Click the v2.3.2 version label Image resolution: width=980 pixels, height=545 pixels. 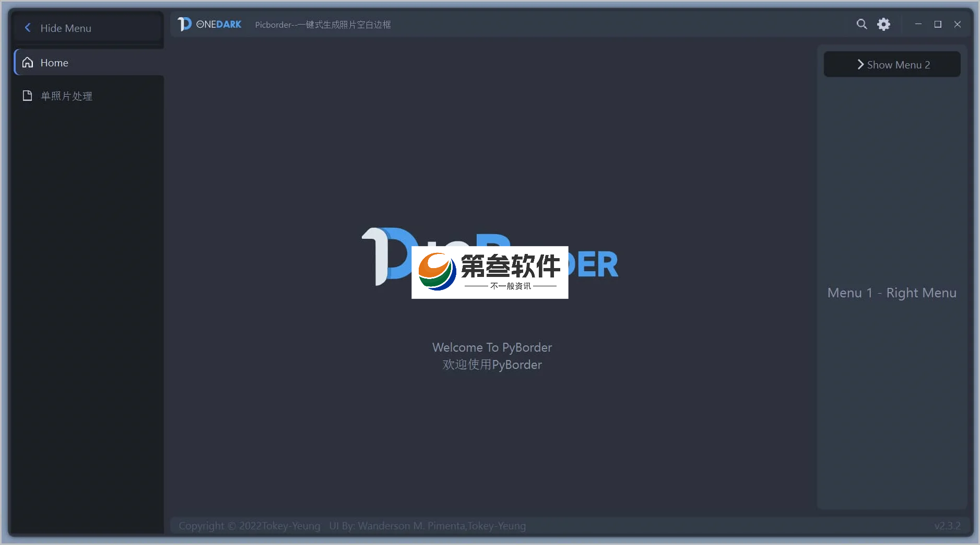pyautogui.click(x=947, y=526)
